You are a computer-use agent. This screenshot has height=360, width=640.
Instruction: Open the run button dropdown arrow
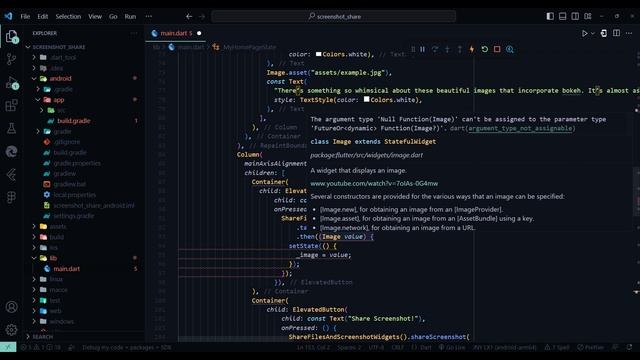point(593,33)
